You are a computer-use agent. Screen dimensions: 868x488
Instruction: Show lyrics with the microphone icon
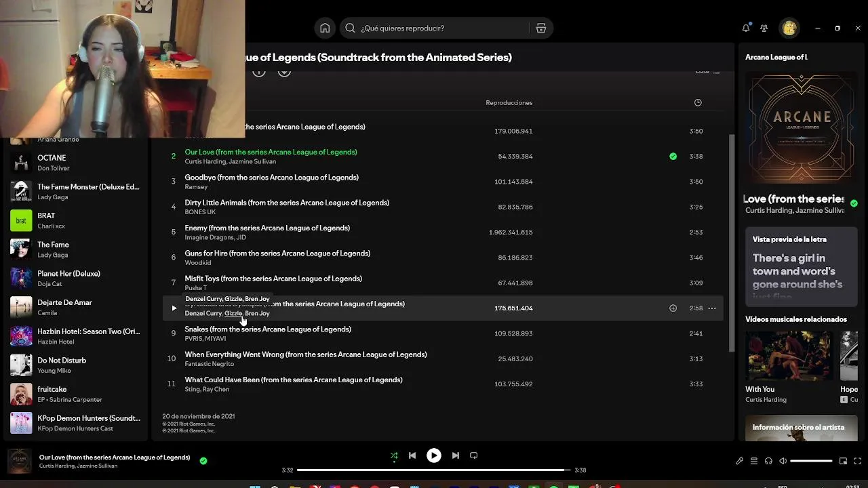[739, 461]
